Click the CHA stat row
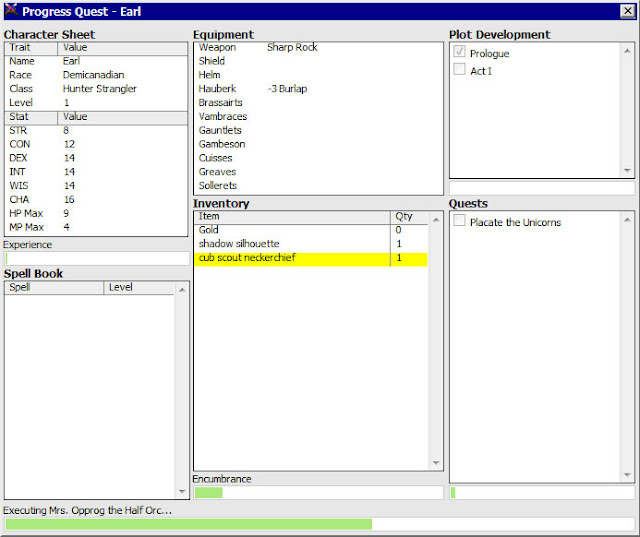The image size is (640, 537). [96, 200]
